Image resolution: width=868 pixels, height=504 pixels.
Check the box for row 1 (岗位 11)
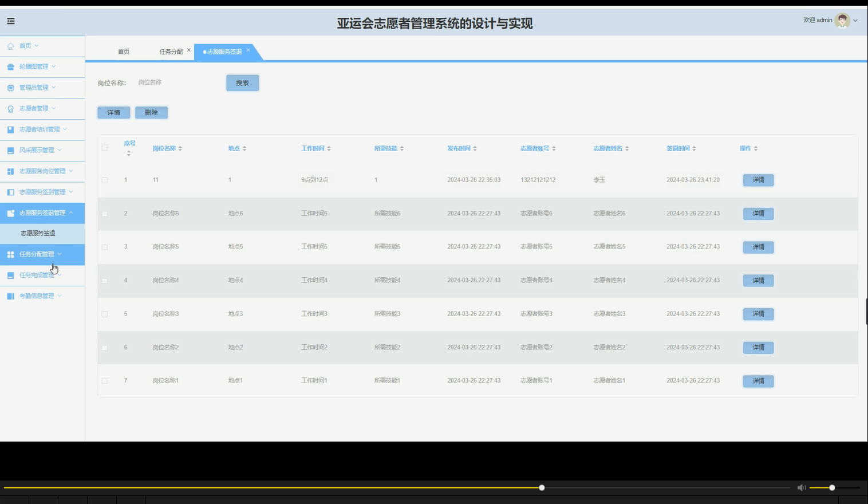pos(105,180)
